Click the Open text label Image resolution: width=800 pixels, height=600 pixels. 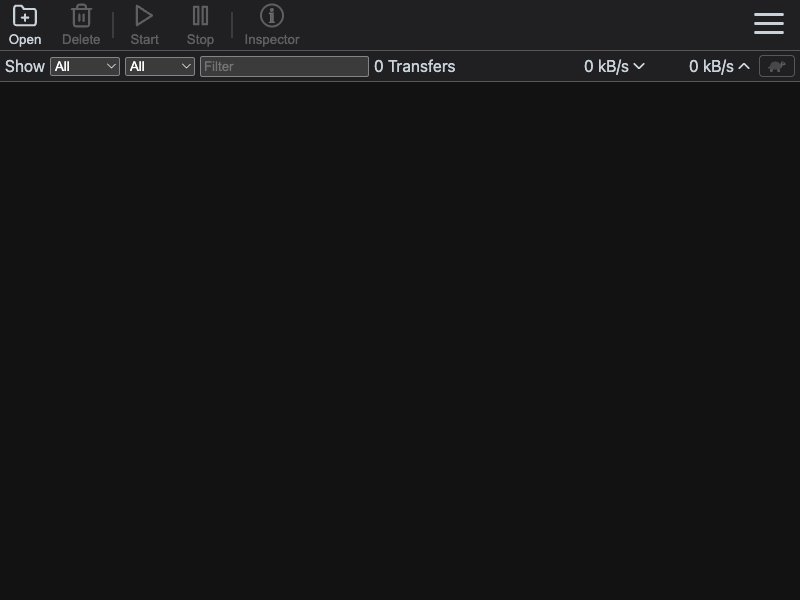25,39
